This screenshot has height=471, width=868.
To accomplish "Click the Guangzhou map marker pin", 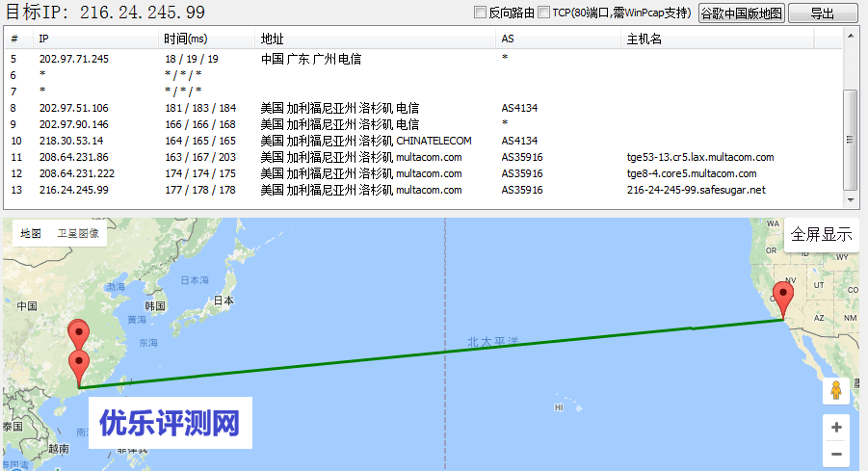I will (x=79, y=369).
